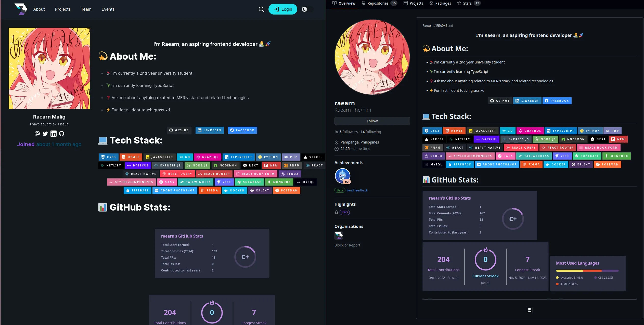The width and height of the screenshot is (644, 325).
Task: Click the organization avatar under Organizations
Action: click(339, 236)
